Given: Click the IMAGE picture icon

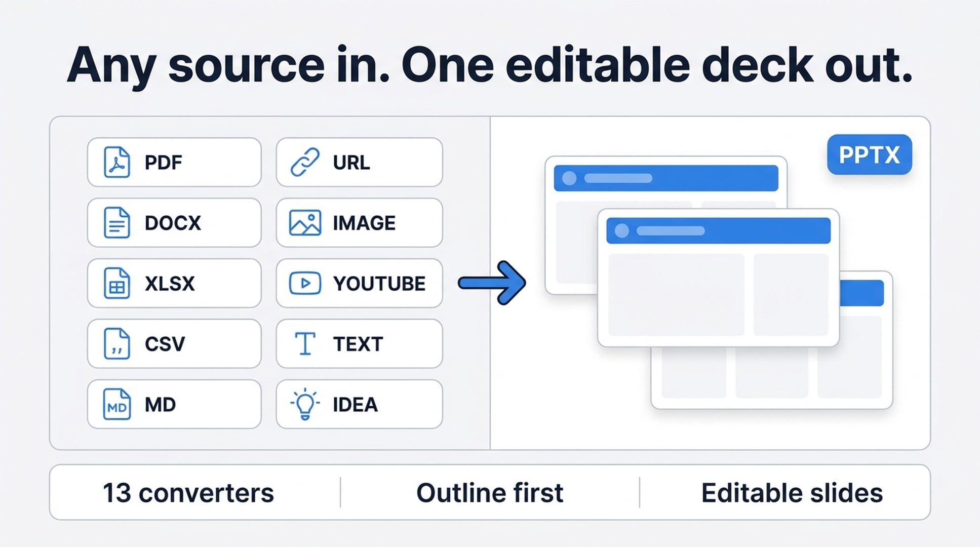Looking at the screenshot, I should tap(305, 223).
